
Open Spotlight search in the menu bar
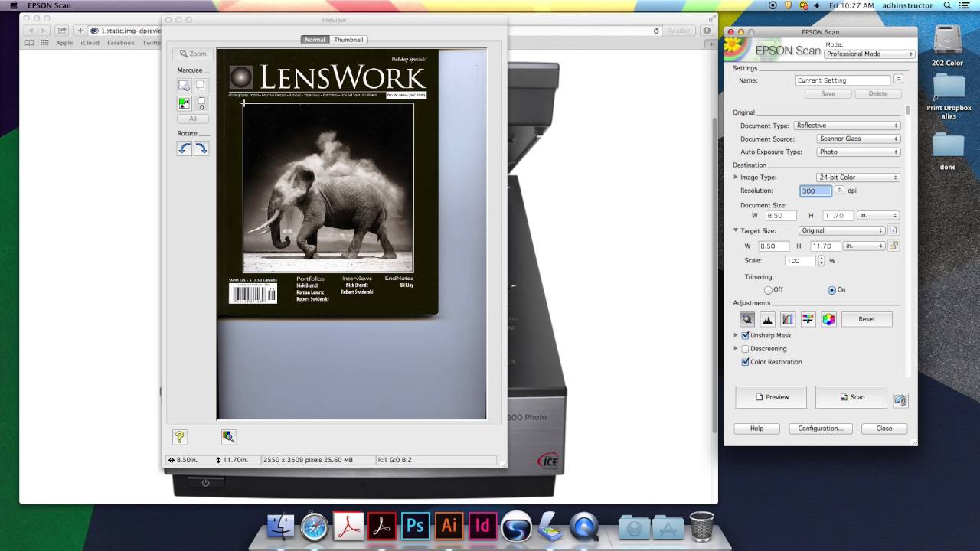click(x=948, y=5)
